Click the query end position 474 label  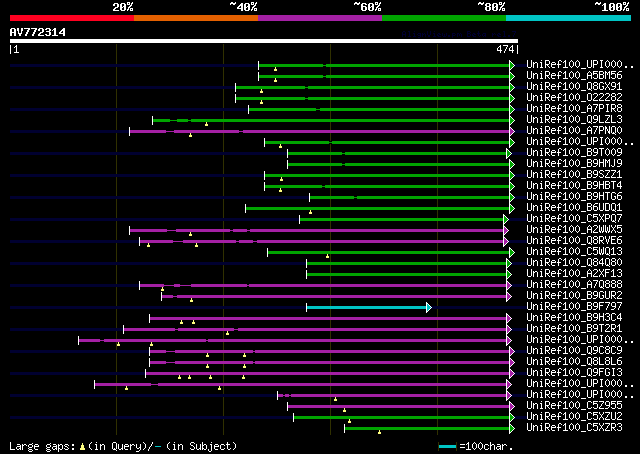(505, 49)
